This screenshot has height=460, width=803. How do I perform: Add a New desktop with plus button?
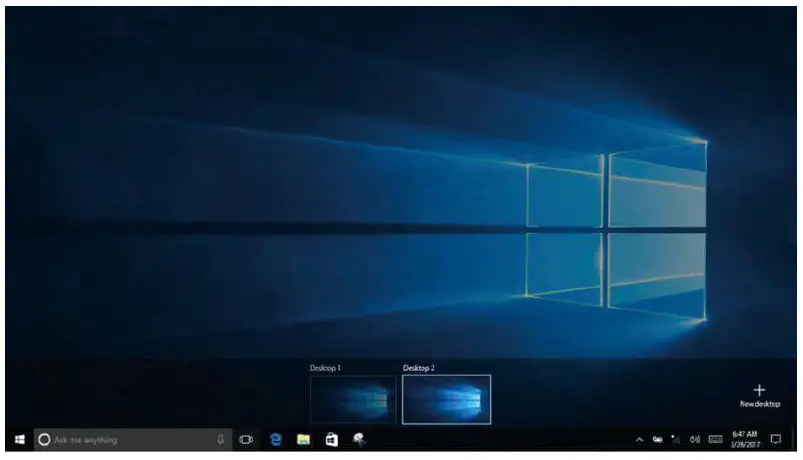[759, 395]
